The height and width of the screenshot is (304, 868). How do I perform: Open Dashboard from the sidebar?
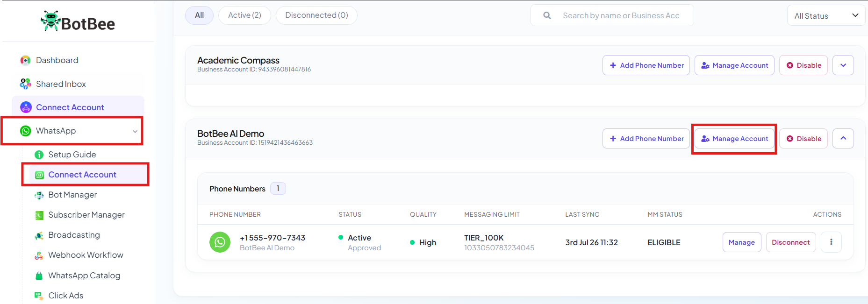[57, 60]
